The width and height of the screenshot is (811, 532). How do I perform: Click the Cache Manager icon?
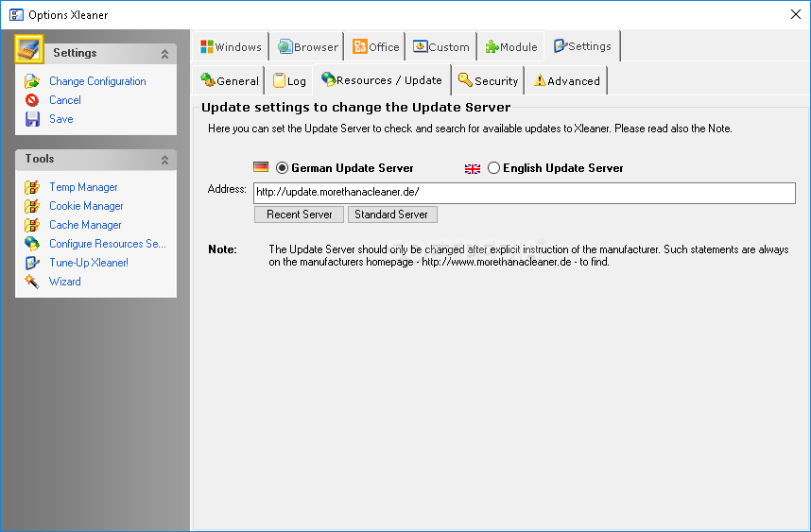coord(32,225)
